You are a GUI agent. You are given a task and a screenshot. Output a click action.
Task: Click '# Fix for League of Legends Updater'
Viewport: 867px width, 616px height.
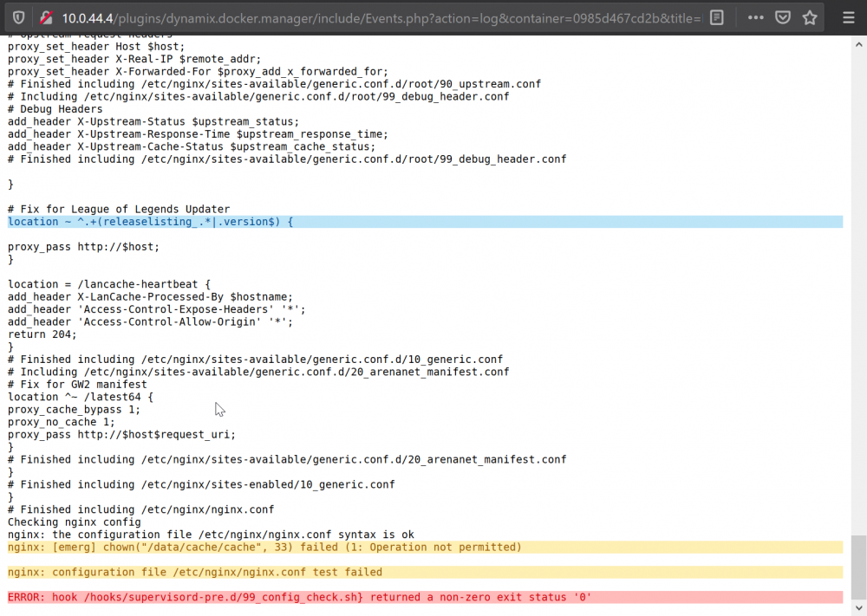(x=119, y=209)
